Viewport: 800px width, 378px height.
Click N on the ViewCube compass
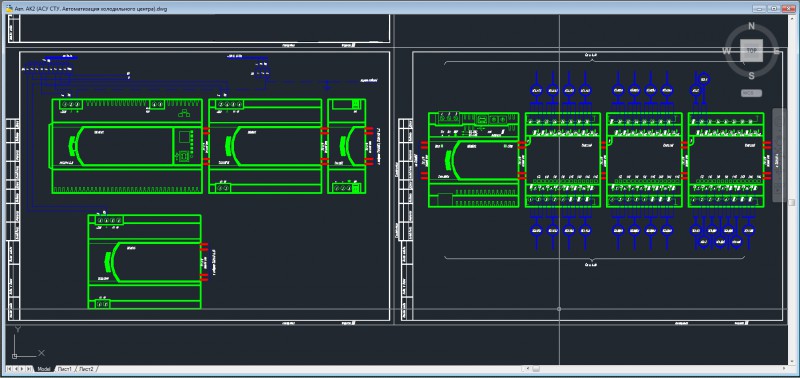coord(752,26)
